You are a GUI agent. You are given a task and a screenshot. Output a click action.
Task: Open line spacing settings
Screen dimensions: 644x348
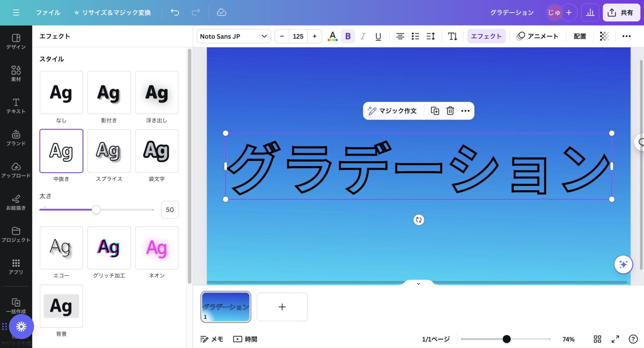pos(431,36)
